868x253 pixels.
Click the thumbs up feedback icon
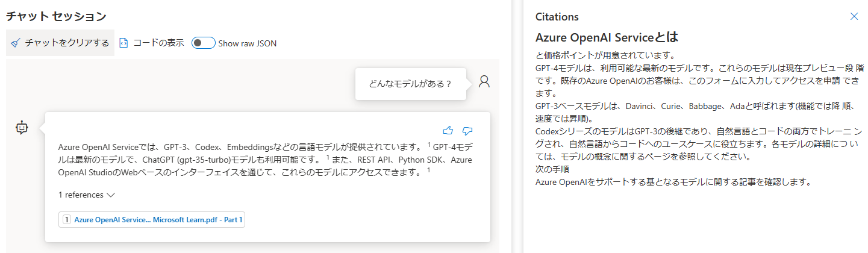[x=448, y=130]
